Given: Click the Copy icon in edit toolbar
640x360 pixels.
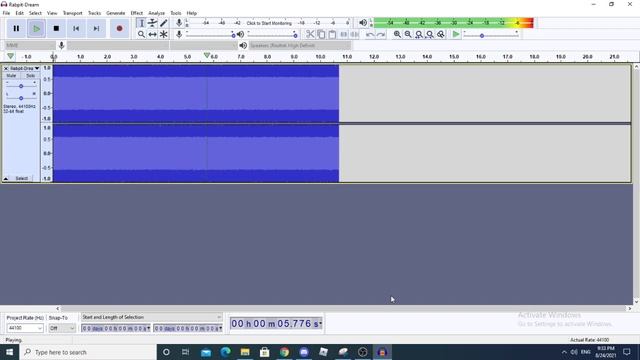Looking at the screenshot, I should (321, 34).
